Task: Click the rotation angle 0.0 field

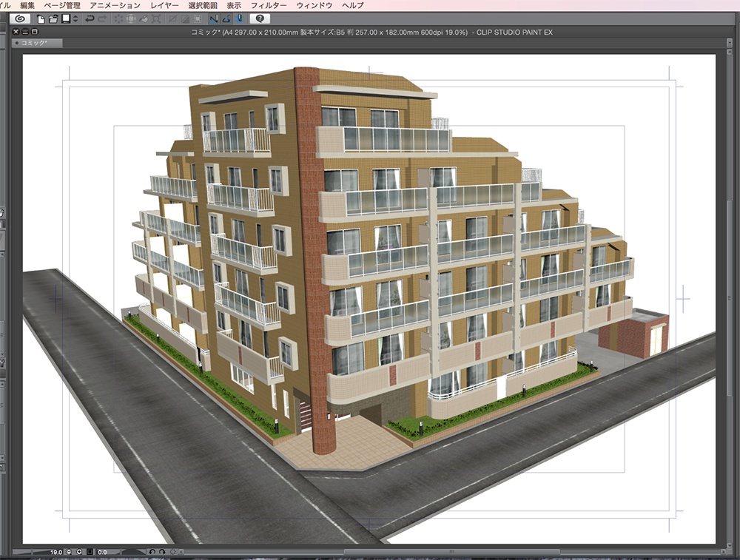Action: 102,552
